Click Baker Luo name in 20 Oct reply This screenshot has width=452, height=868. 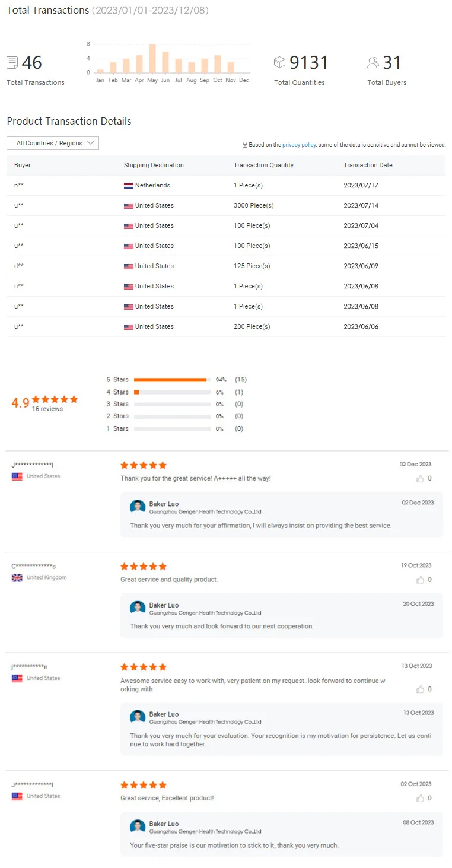click(x=164, y=605)
